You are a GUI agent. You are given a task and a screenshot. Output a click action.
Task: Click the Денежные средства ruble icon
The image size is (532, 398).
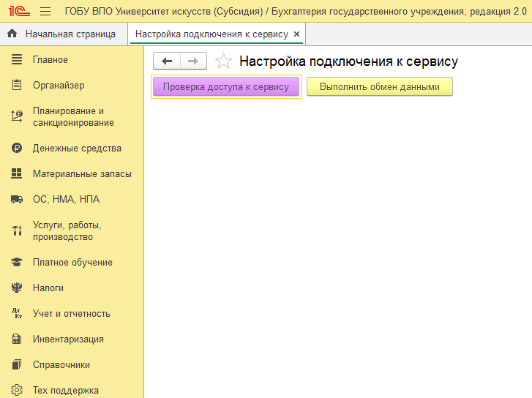(17, 148)
